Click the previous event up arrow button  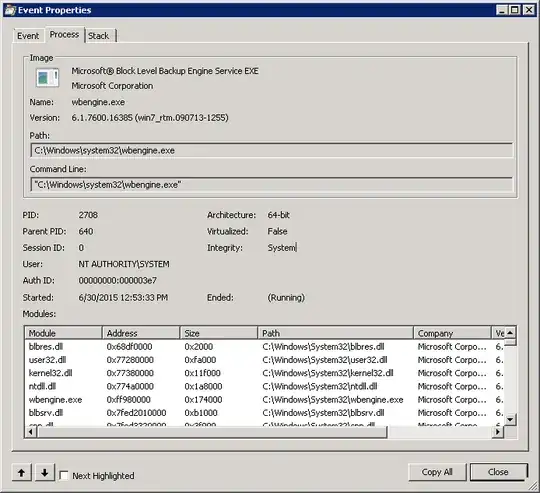22,473
